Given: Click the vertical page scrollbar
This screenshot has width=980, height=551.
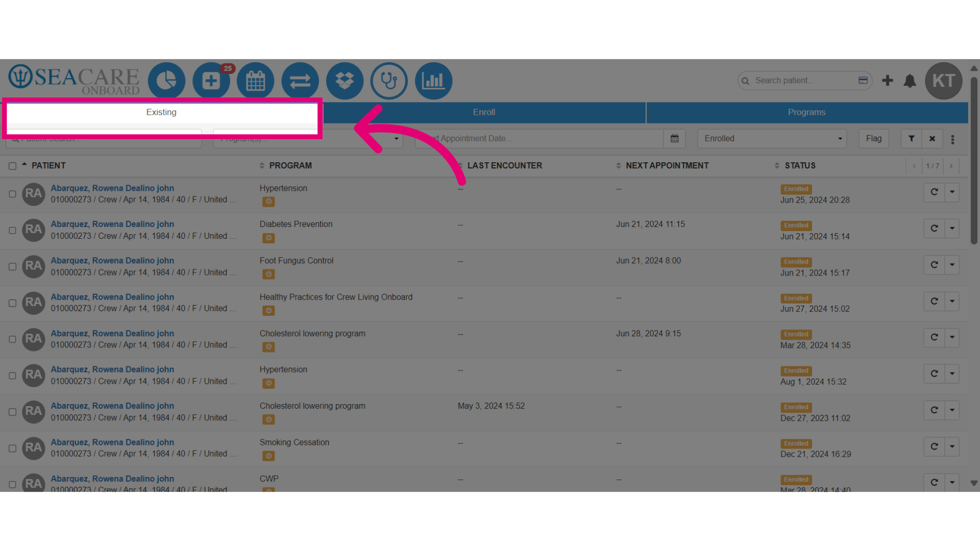Looking at the screenshot, I should pyautogui.click(x=974, y=161).
